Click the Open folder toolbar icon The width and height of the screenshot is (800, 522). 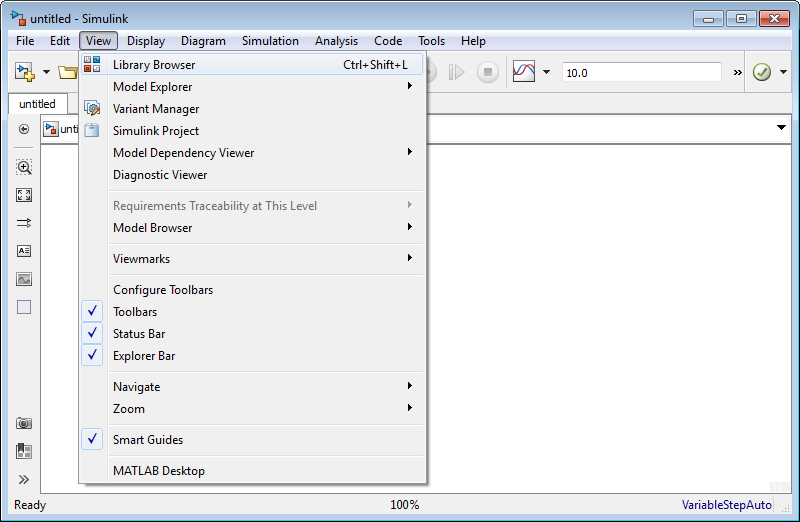67,72
